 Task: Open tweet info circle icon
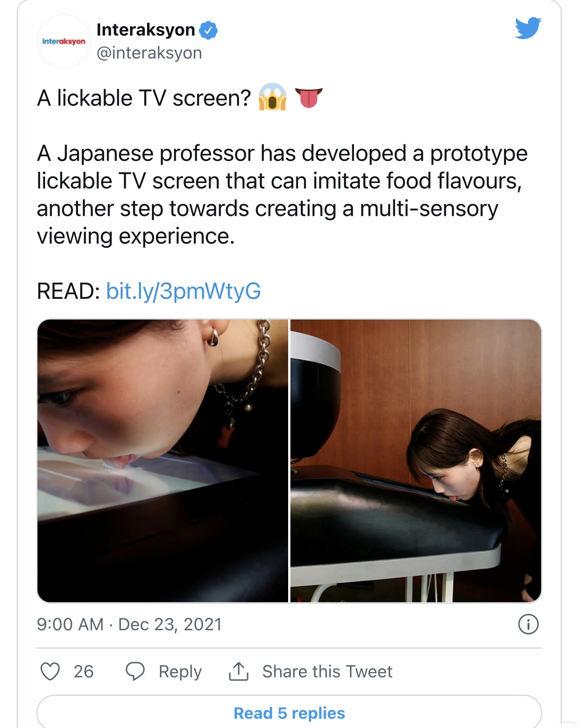(x=528, y=624)
